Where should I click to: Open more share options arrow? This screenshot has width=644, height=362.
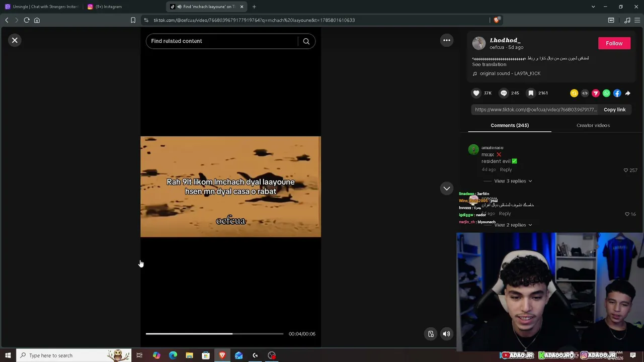[627, 93]
